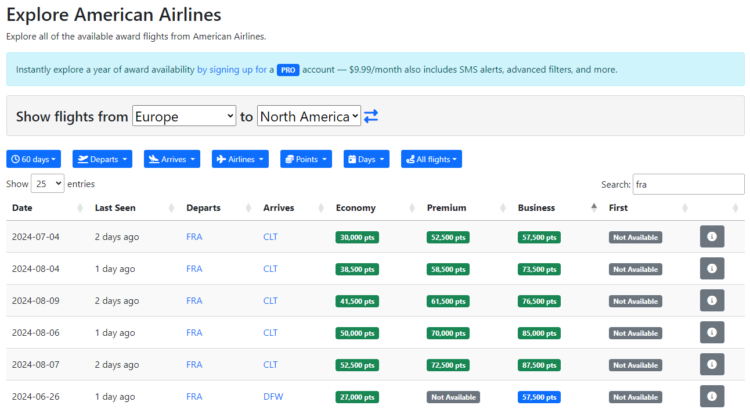Select the 87,500 pts Business fare

(539, 365)
